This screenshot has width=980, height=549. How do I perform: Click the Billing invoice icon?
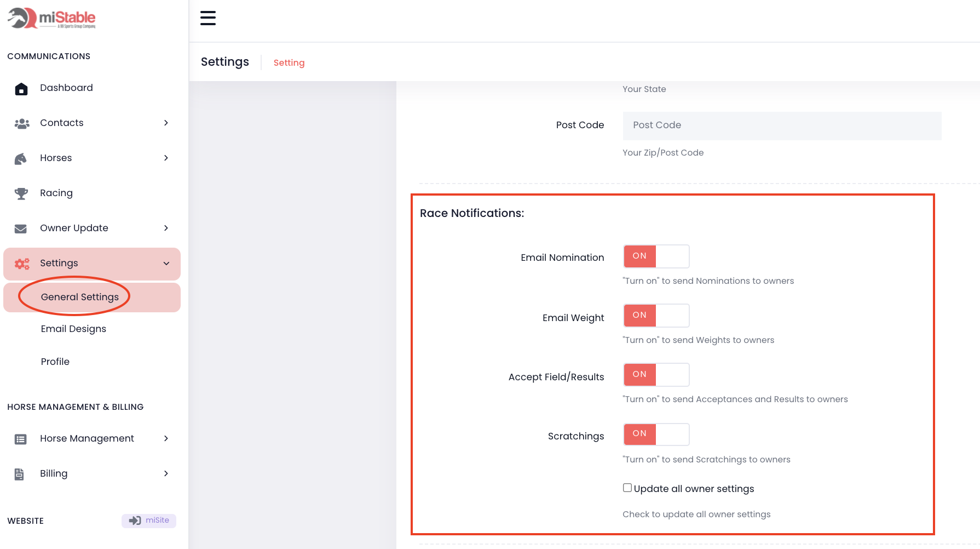(x=19, y=474)
